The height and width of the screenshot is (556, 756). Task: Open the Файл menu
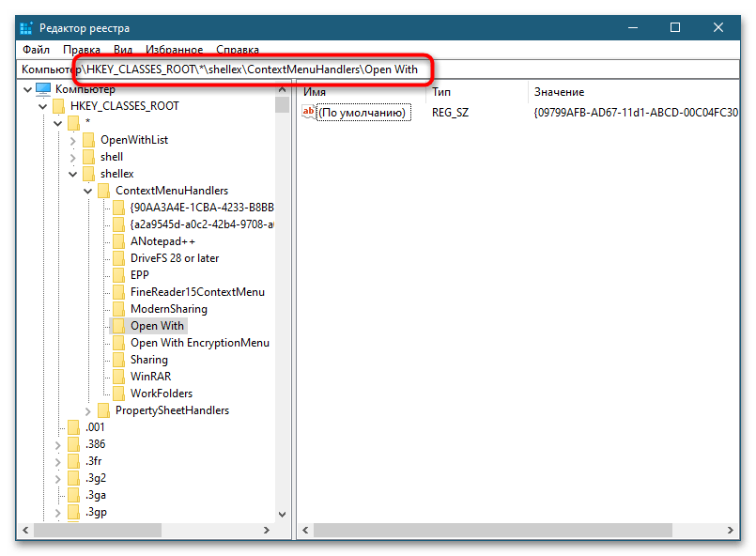36,50
